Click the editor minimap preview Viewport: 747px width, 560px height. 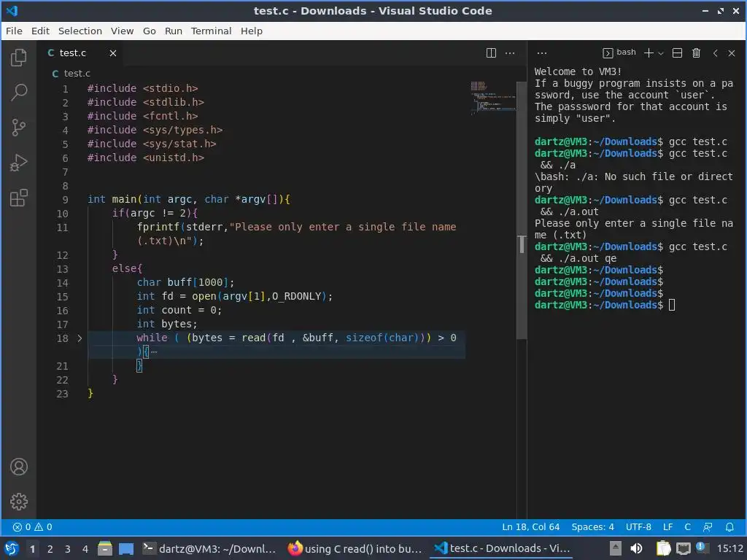tap(492, 98)
